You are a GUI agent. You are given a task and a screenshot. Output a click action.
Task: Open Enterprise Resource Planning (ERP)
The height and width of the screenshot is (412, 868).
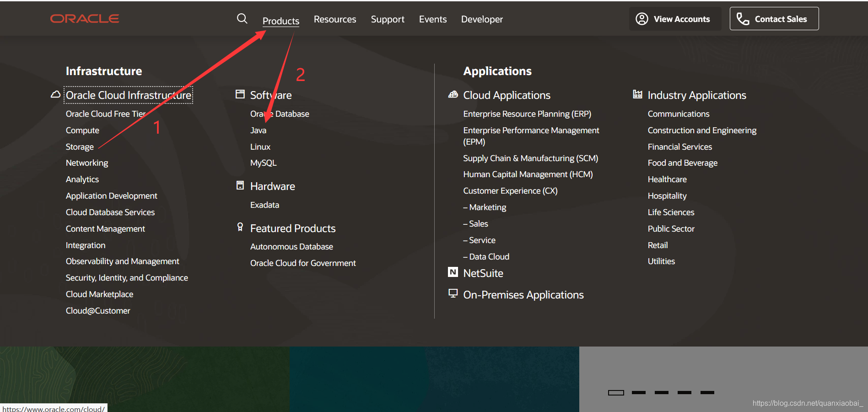tap(527, 114)
